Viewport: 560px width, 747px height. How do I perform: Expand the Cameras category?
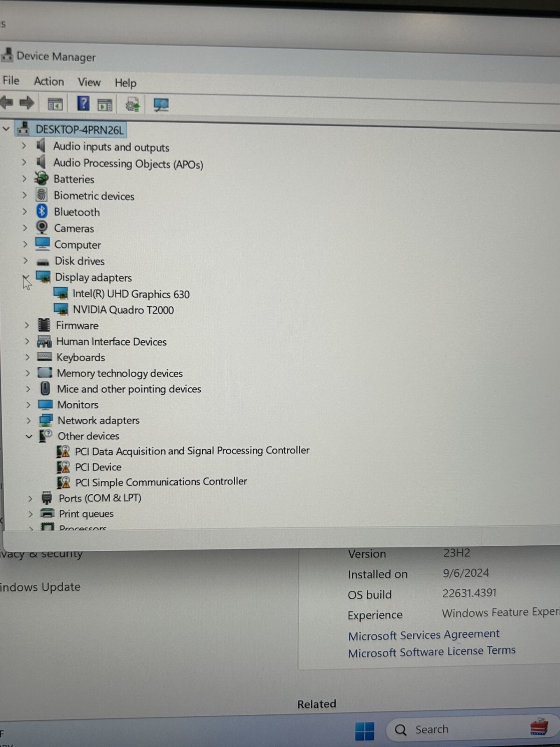click(25, 228)
